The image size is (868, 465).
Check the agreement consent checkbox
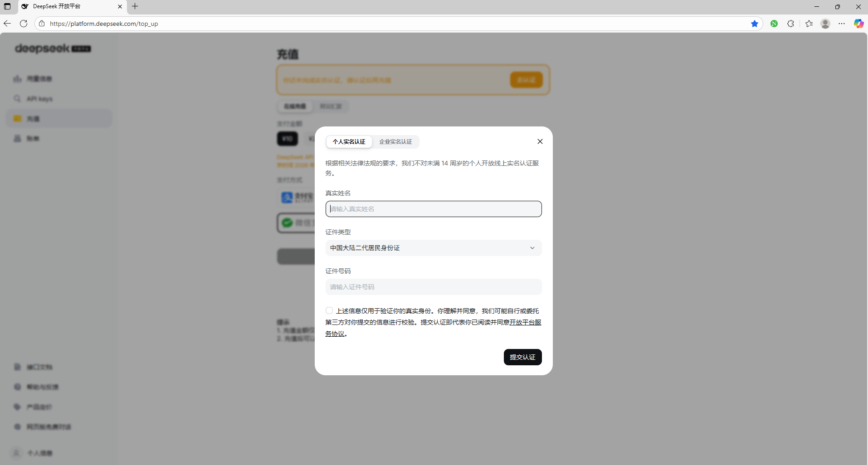point(329,310)
